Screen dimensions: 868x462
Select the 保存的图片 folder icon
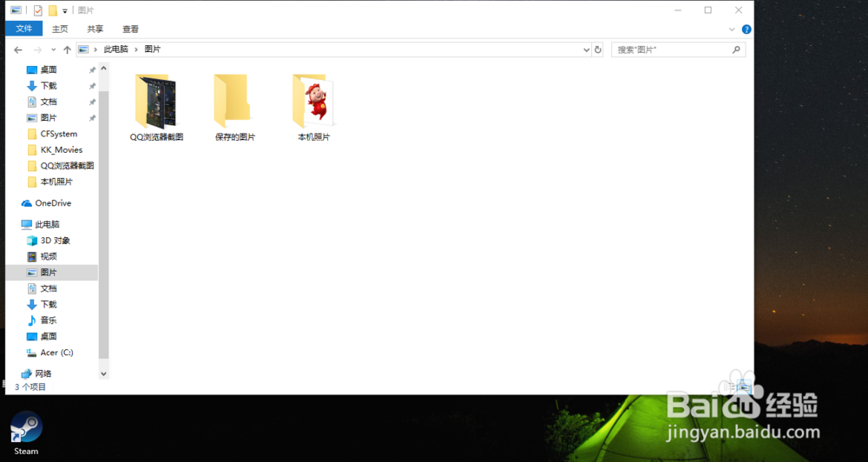click(x=232, y=101)
